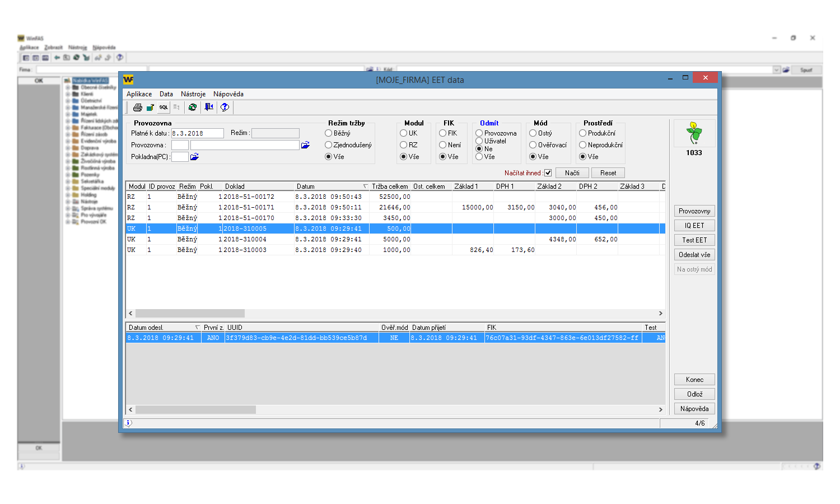Click right scroll arrow of upper table
The width and height of the screenshot is (840, 504).
pos(660,314)
